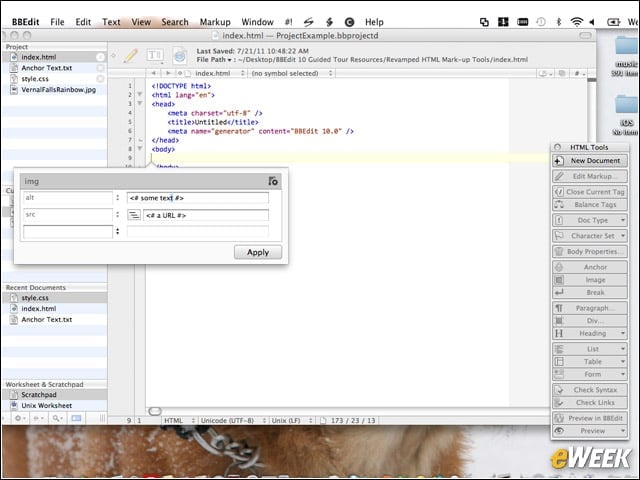Open the text options toolbar icon
The width and height of the screenshot is (640, 480).
pos(155,55)
